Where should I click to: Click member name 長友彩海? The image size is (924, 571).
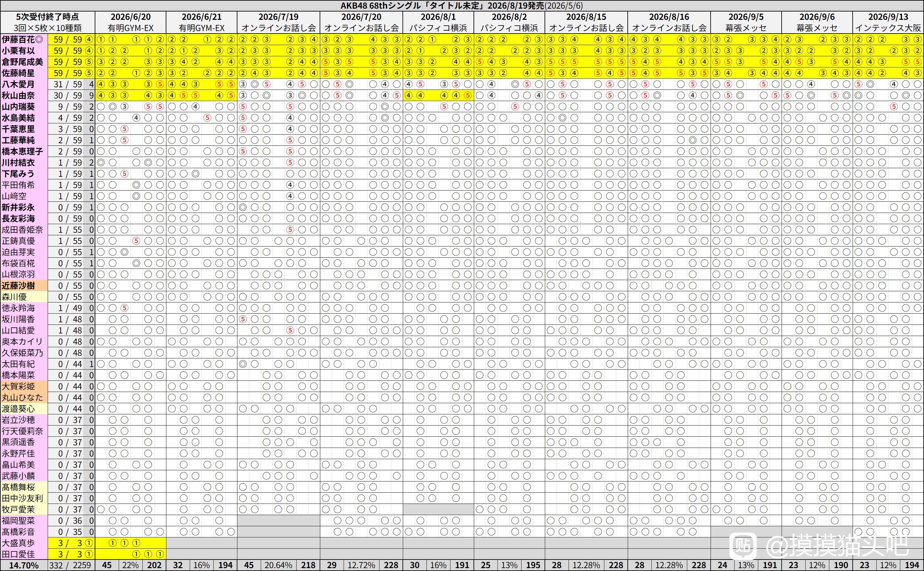click(x=18, y=219)
